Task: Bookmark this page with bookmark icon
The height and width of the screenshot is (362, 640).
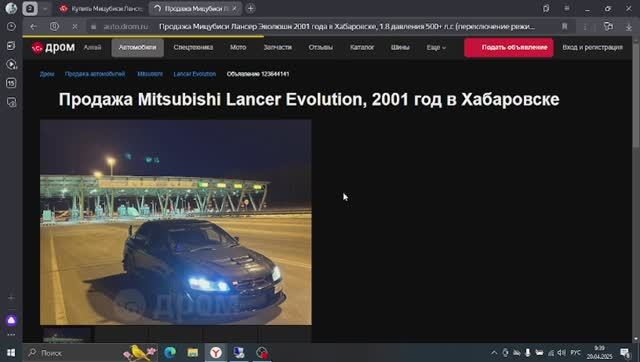Action: point(564,27)
